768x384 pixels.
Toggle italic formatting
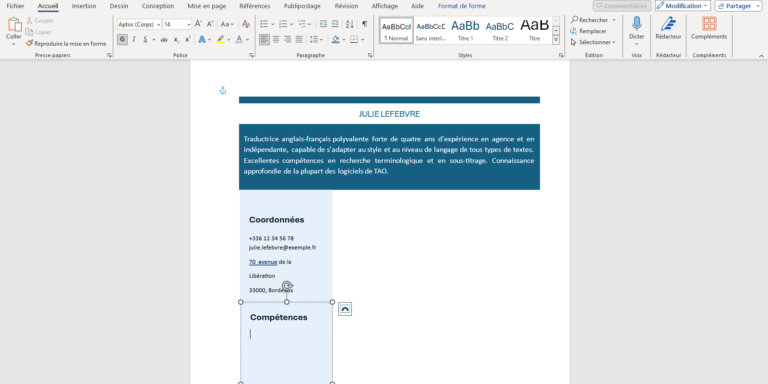point(134,40)
